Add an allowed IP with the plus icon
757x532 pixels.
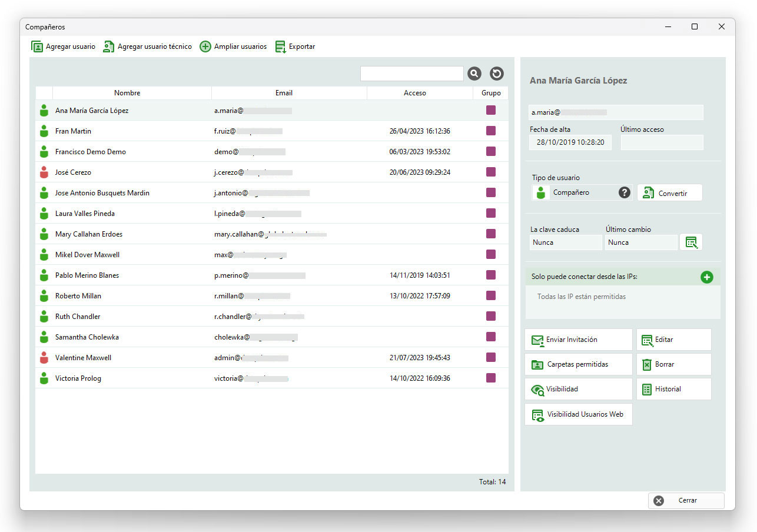click(x=707, y=277)
